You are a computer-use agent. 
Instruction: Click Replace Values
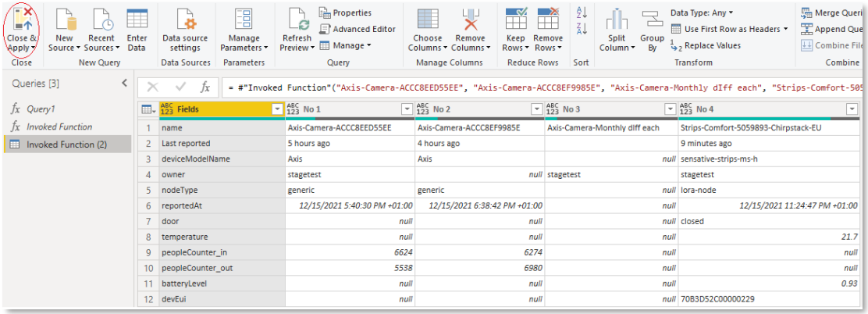pos(706,45)
